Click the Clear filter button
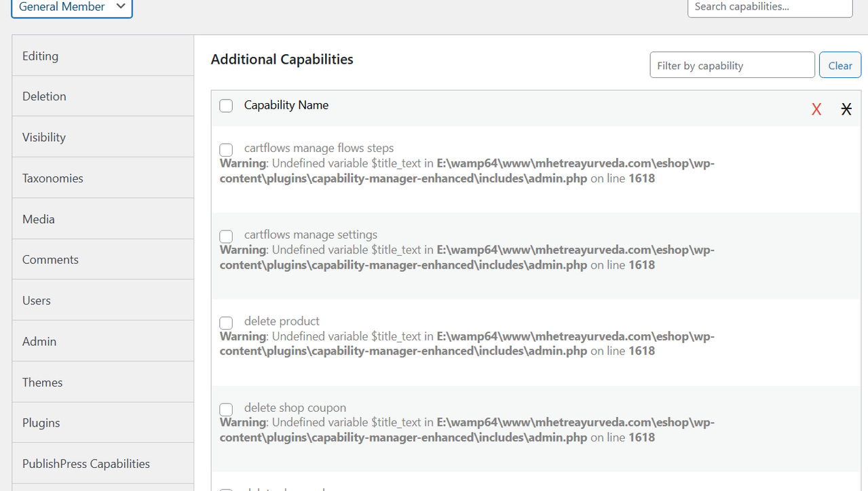 click(x=840, y=65)
